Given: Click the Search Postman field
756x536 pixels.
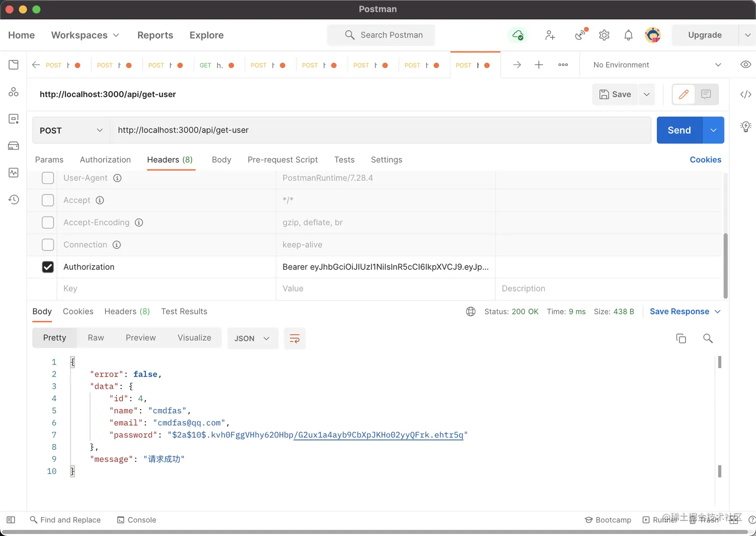Looking at the screenshot, I should coord(381,35).
